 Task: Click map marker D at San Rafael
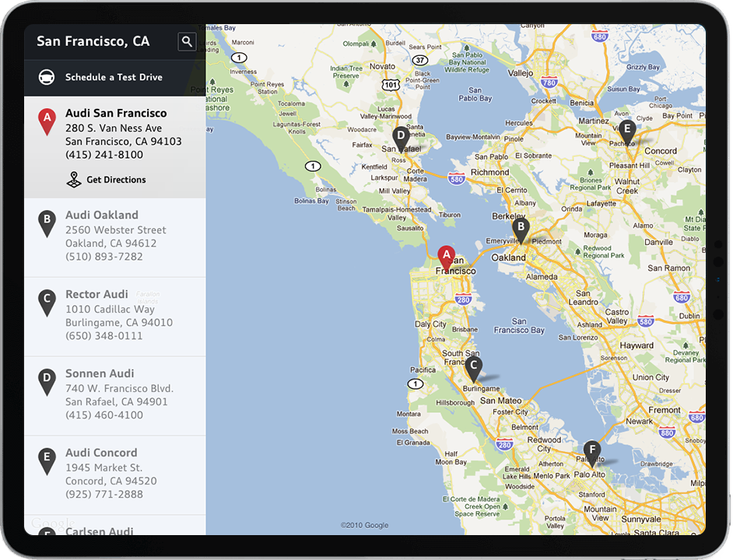(x=401, y=139)
